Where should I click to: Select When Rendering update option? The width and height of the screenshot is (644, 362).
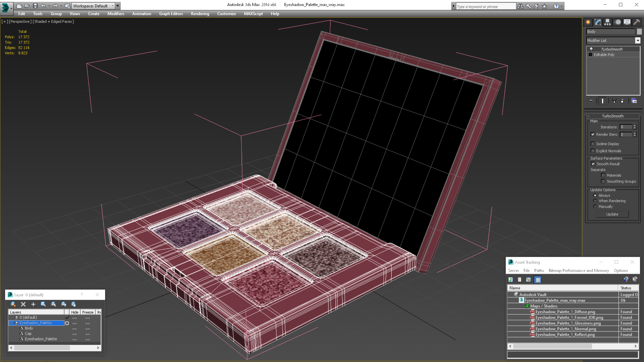(595, 201)
